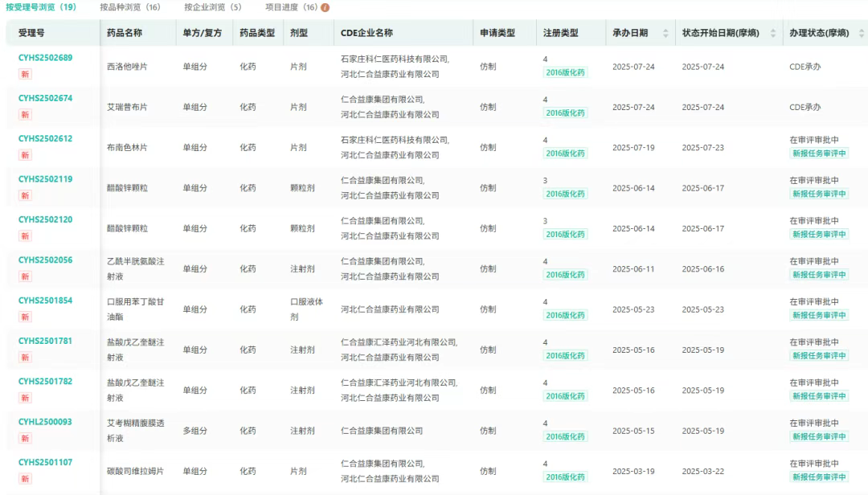Sort the table by 承办日期 column arrows
The height and width of the screenshot is (495, 868).
coord(665,33)
